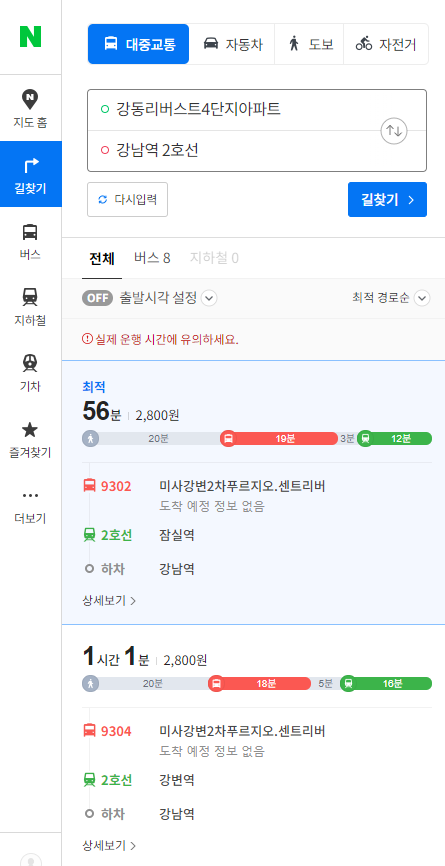Image resolution: width=445 pixels, height=866 pixels.
Task: Click 20분 walk segment in 56분 route
Action: pos(158,439)
